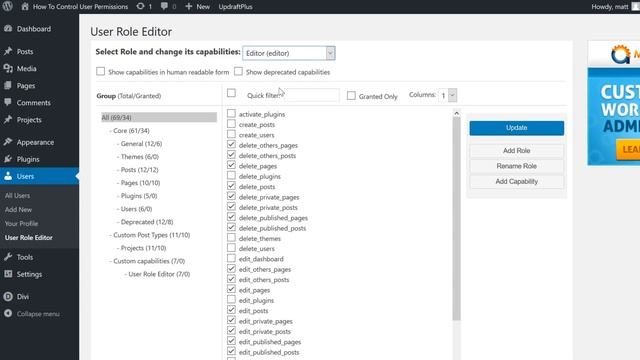Image resolution: width=640 pixels, height=360 pixels.
Task: Uncheck the edit_published_posts capability
Action: (231, 351)
